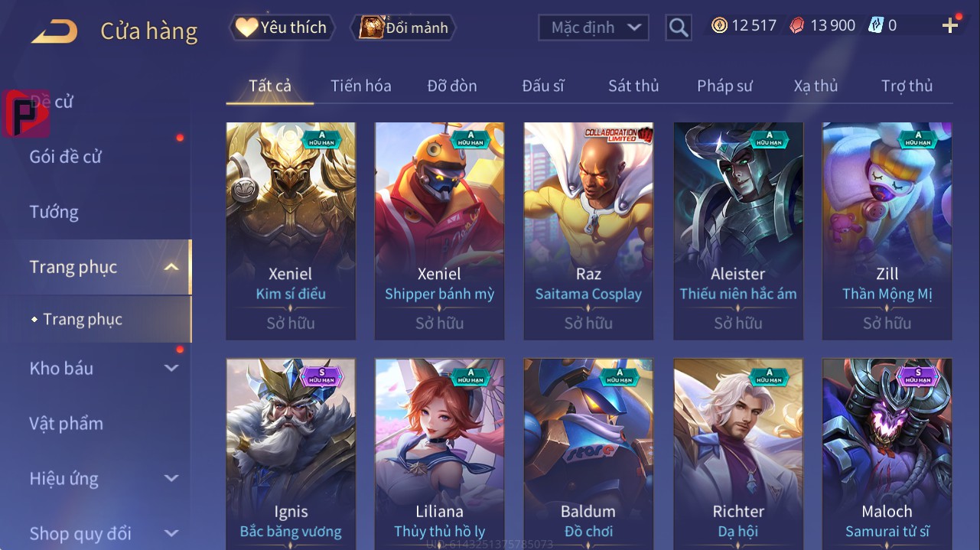Select Raz Saitama Cosplay skin card
The image size is (980, 550).
(x=588, y=231)
